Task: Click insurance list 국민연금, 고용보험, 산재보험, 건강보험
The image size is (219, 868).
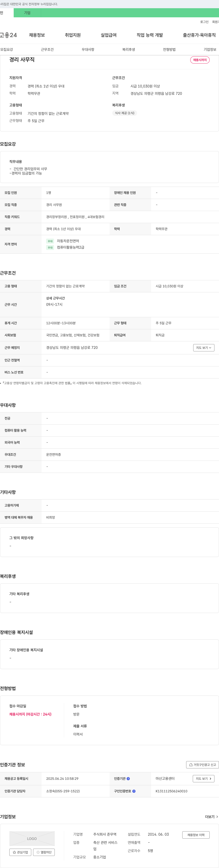Action: click(73, 335)
